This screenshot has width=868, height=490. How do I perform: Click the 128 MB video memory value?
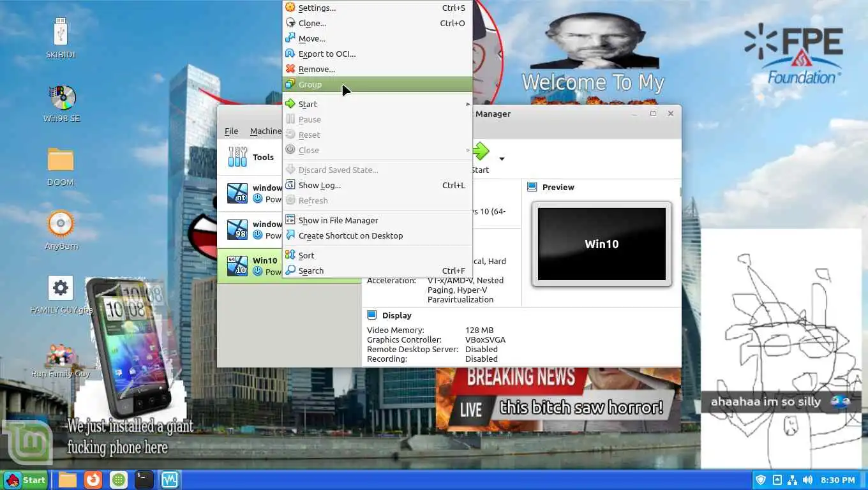[x=479, y=330]
